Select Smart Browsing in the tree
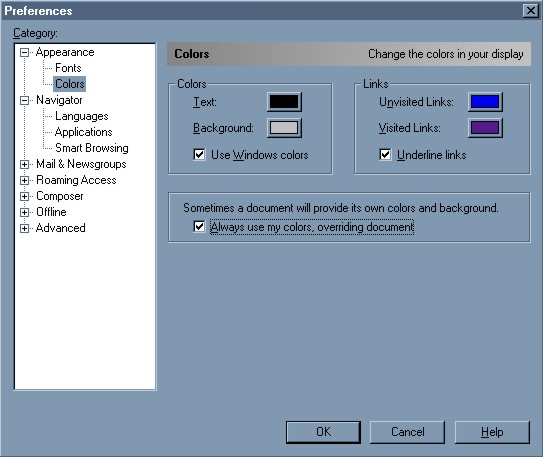The width and height of the screenshot is (543, 457). (92, 148)
